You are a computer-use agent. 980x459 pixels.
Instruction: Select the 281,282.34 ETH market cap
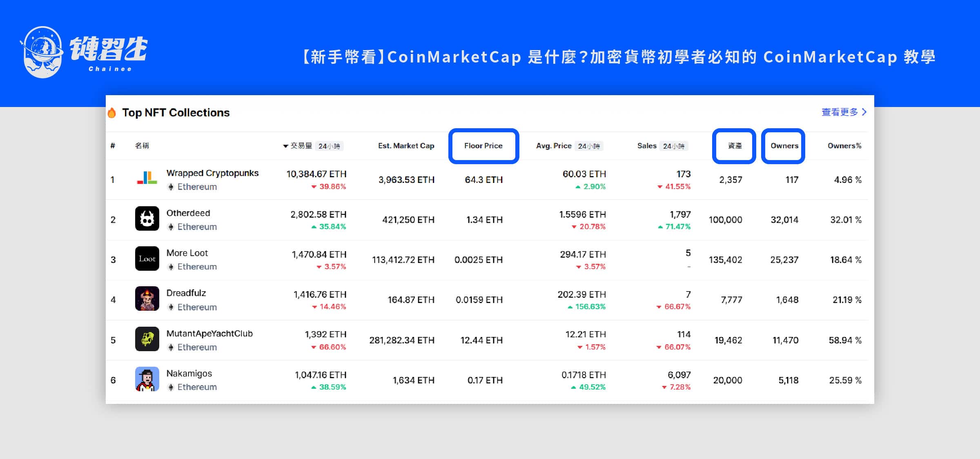coord(402,340)
